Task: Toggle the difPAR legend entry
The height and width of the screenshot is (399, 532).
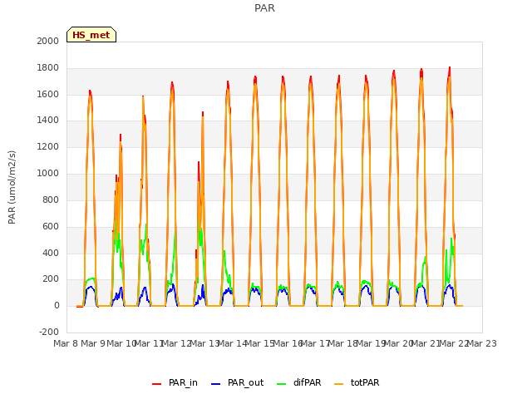Action: point(299,382)
